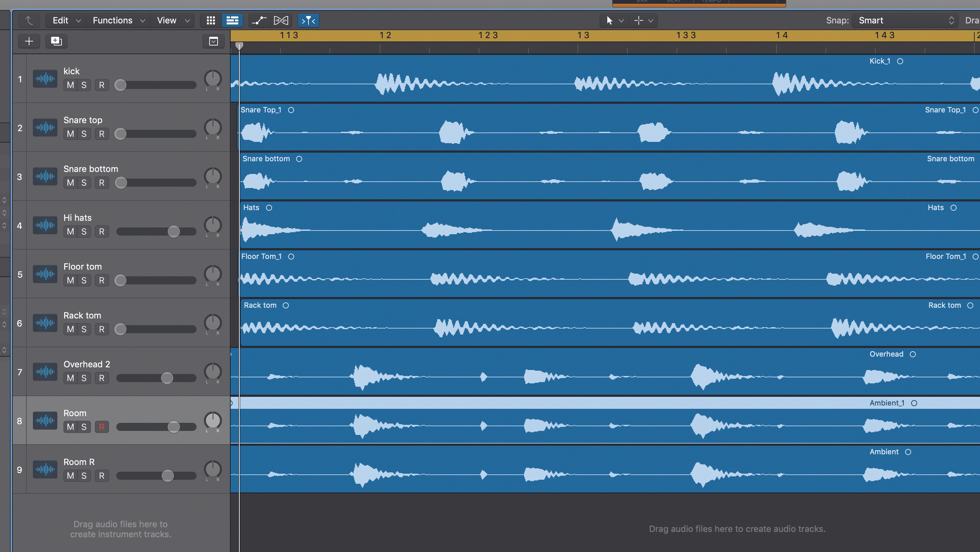Switch to grid view icon

click(x=211, y=20)
